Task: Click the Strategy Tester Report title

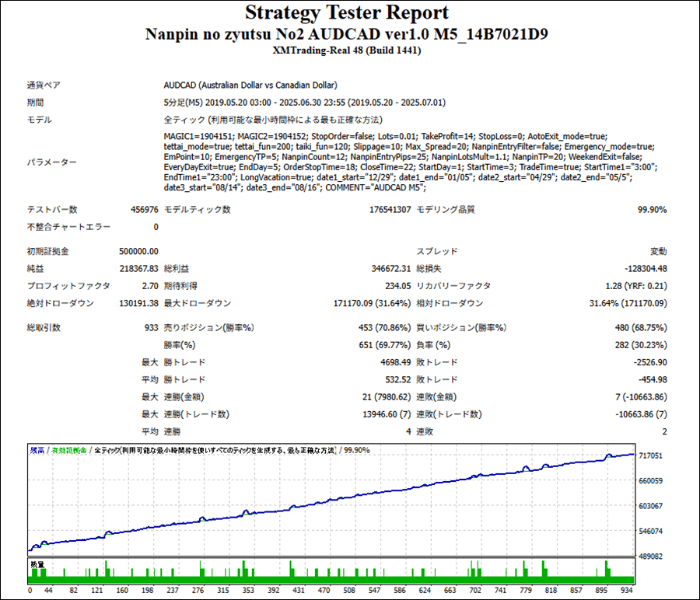Action: tap(346, 12)
